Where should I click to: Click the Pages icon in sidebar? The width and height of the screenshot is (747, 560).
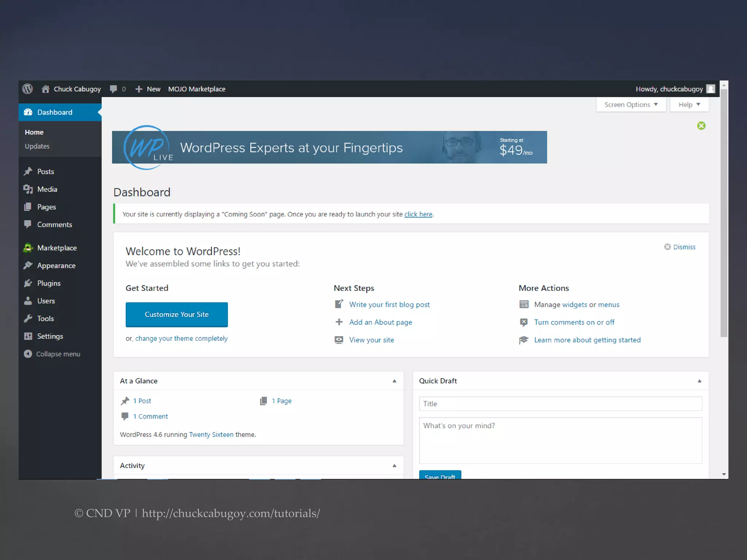coord(28,207)
